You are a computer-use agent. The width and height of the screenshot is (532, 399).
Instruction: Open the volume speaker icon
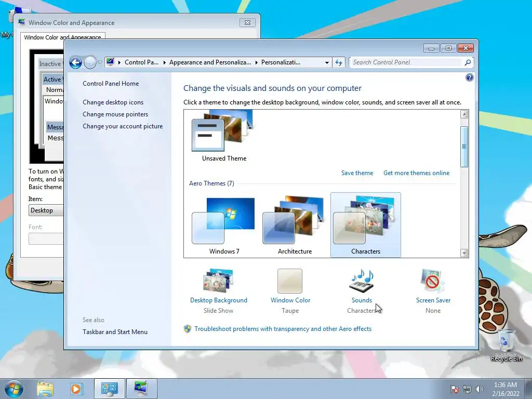[479, 389]
